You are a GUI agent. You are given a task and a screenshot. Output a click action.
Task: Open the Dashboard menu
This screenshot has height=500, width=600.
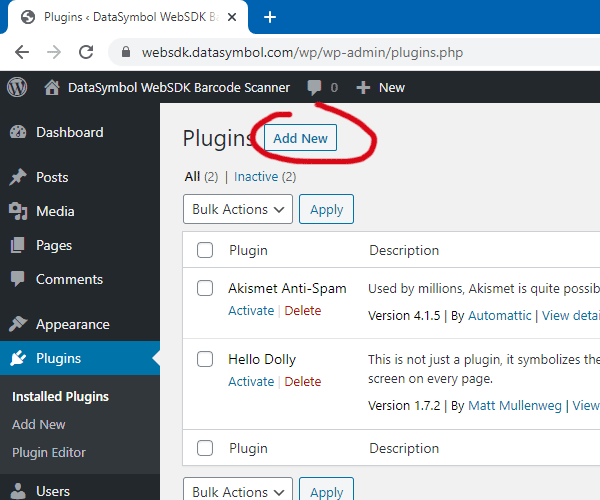pyautogui.click(x=70, y=132)
